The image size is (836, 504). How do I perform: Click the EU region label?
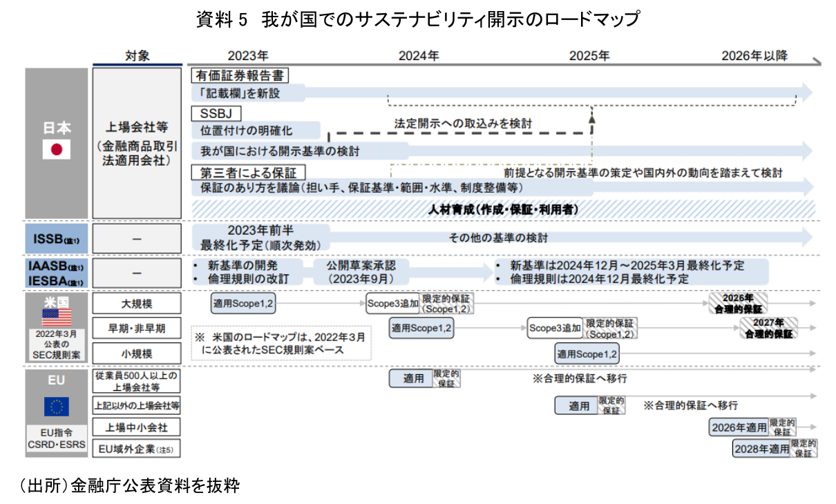click(57, 379)
